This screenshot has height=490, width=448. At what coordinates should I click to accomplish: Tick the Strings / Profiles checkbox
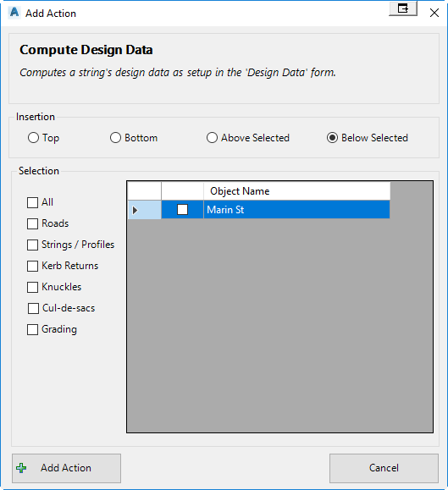(x=32, y=245)
